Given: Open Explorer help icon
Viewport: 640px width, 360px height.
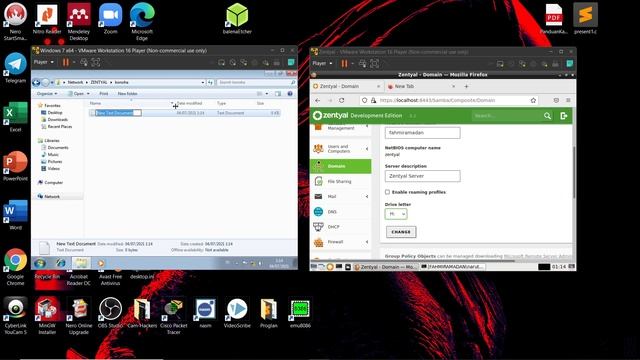Looking at the screenshot, I should pos(290,93).
